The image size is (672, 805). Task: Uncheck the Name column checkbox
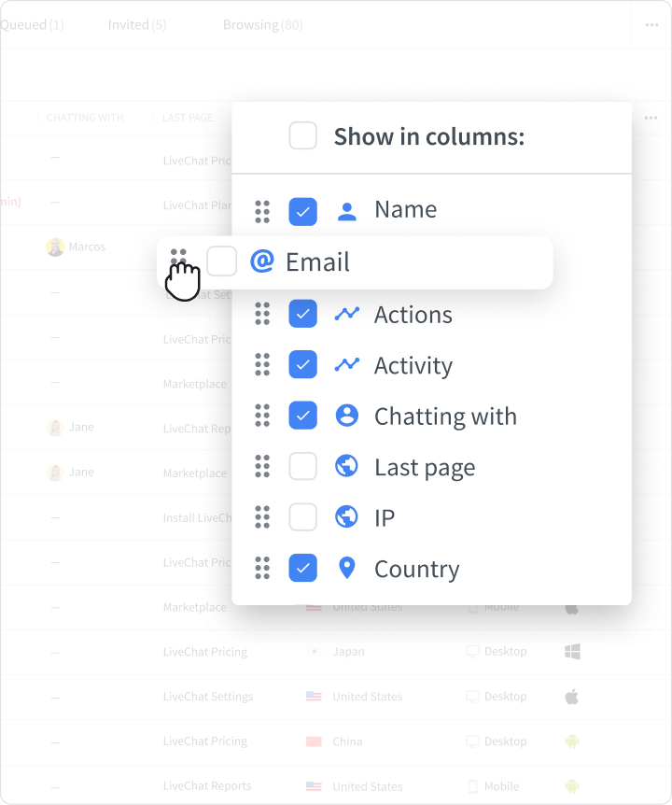coord(302,209)
